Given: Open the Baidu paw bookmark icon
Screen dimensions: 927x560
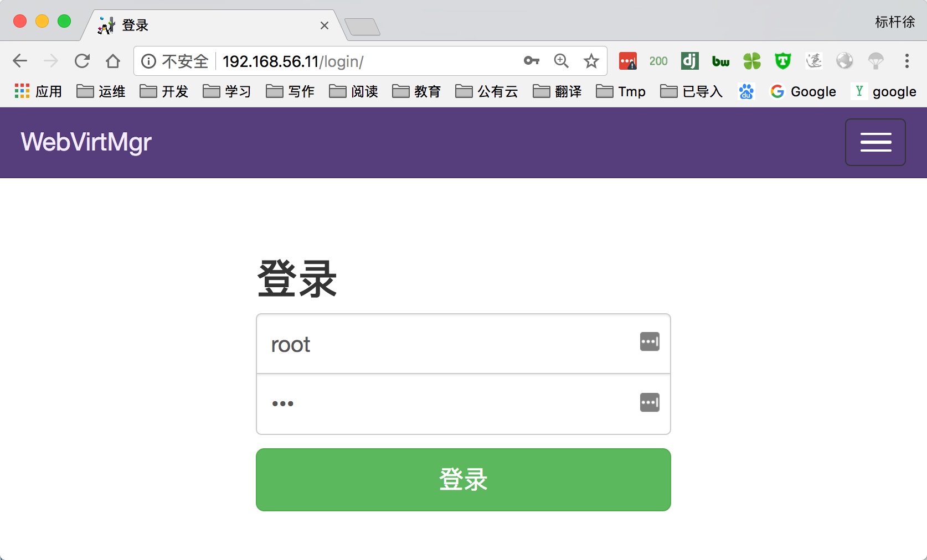Looking at the screenshot, I should click(746, 91).
